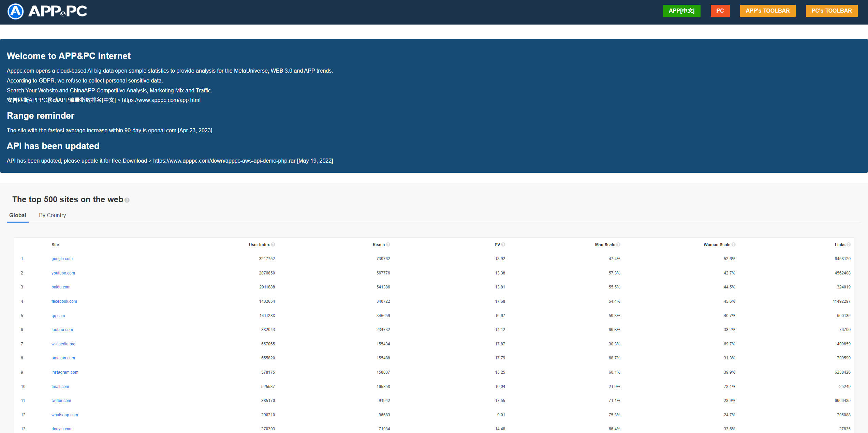Open the baidu.com site link

(61, 287)
